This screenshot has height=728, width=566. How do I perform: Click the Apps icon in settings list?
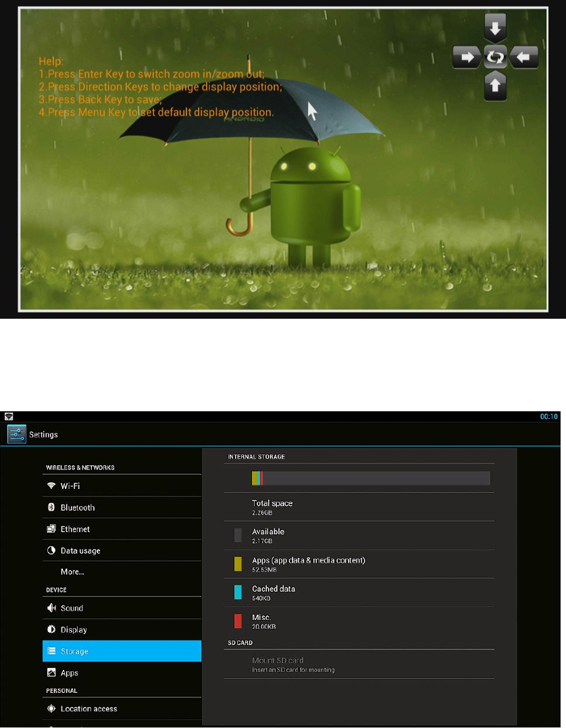click(51, 673)
